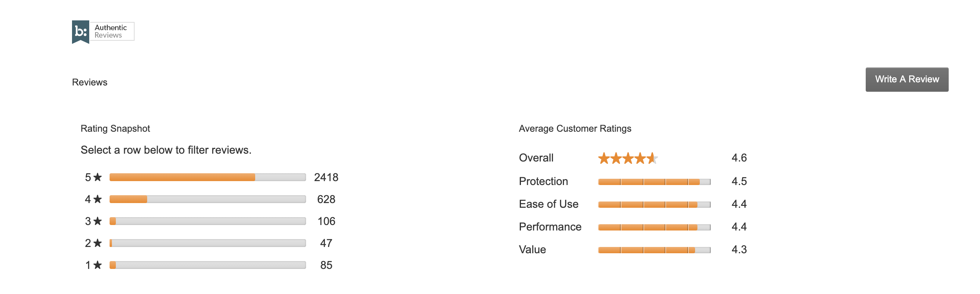Select the 2 star rating bar

coord(207,243)
